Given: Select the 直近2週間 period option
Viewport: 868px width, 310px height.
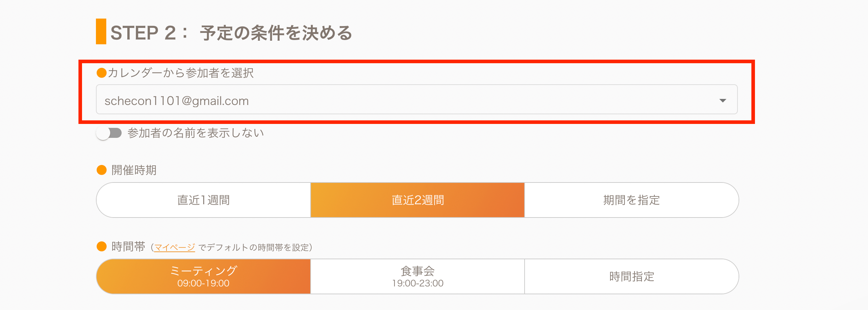Looking at the screenshot, I should 418,200.
